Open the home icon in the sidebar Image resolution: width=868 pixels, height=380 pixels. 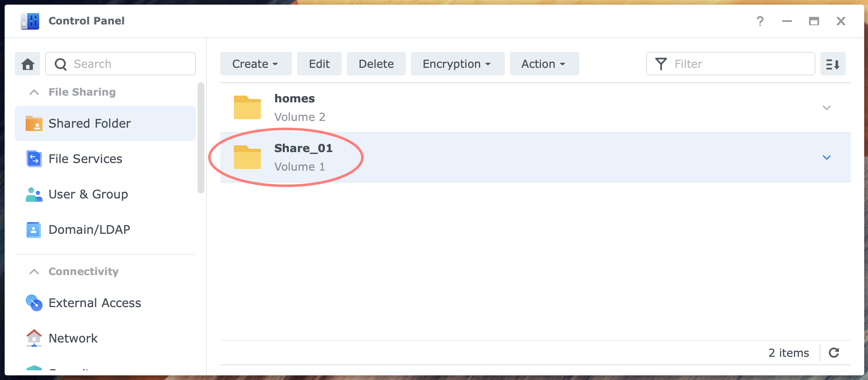click(x=27, y=64)
